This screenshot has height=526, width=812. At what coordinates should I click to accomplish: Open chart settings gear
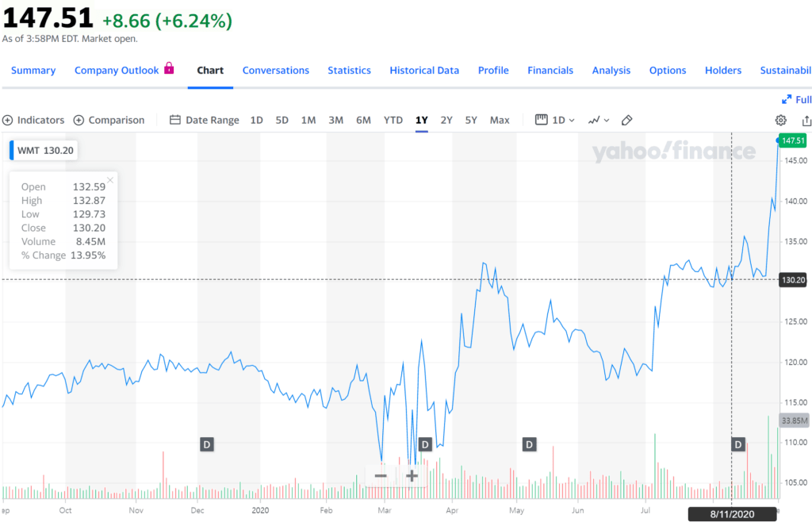pos(780,120)
